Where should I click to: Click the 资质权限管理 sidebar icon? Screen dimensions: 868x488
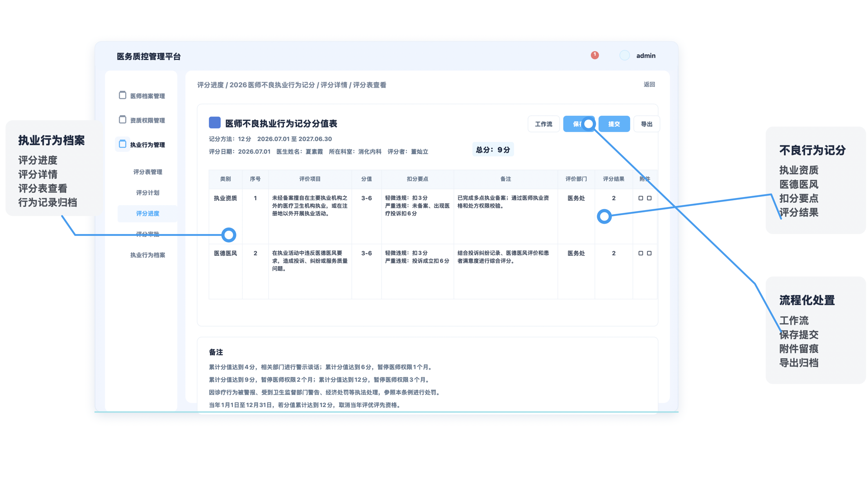coord(123,119)
